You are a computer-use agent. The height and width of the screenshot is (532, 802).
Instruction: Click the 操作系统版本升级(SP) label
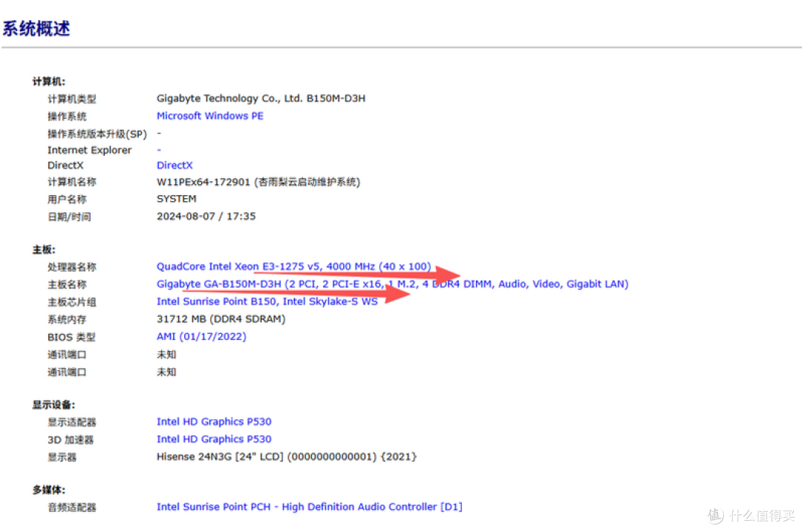click(x=97, y=134)
